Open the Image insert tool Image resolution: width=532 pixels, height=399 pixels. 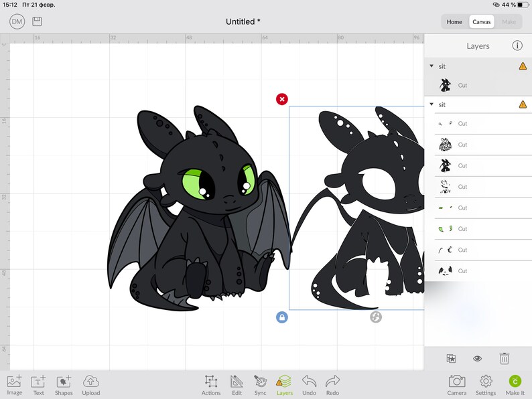click(x=15, y=385)
